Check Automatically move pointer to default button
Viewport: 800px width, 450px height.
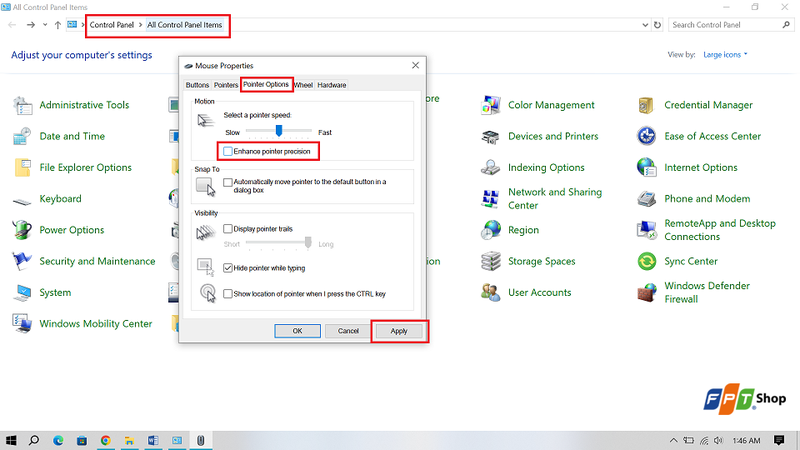point(228,182)
